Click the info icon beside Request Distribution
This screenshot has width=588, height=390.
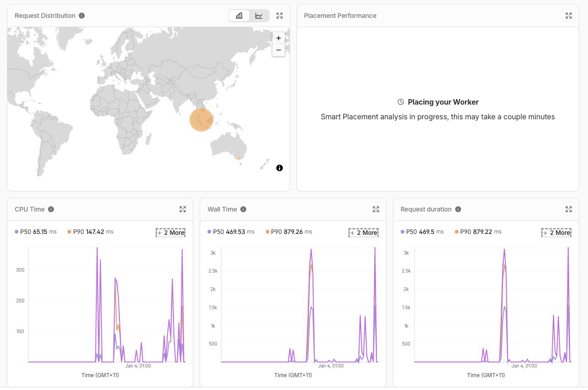tap(82, 16)
